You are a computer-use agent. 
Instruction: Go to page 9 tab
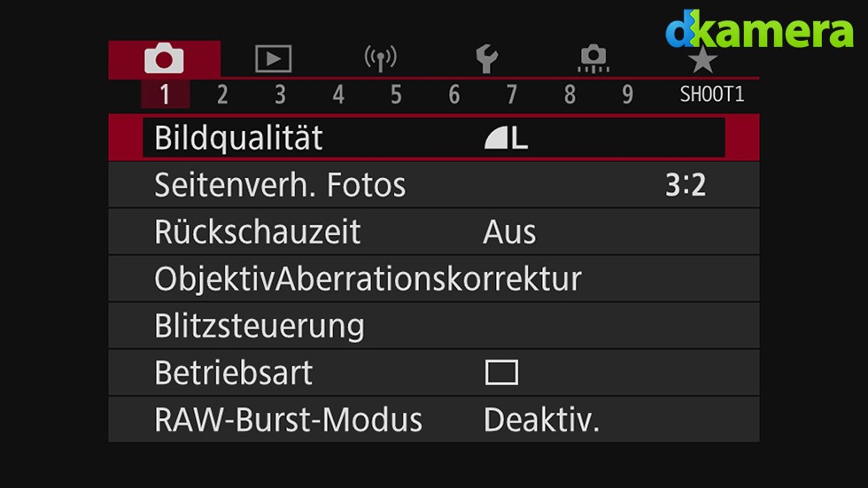627,95
